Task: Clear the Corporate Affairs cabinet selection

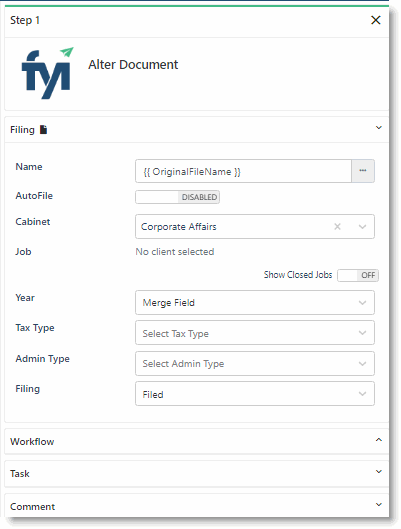Action: coord(337,227)
